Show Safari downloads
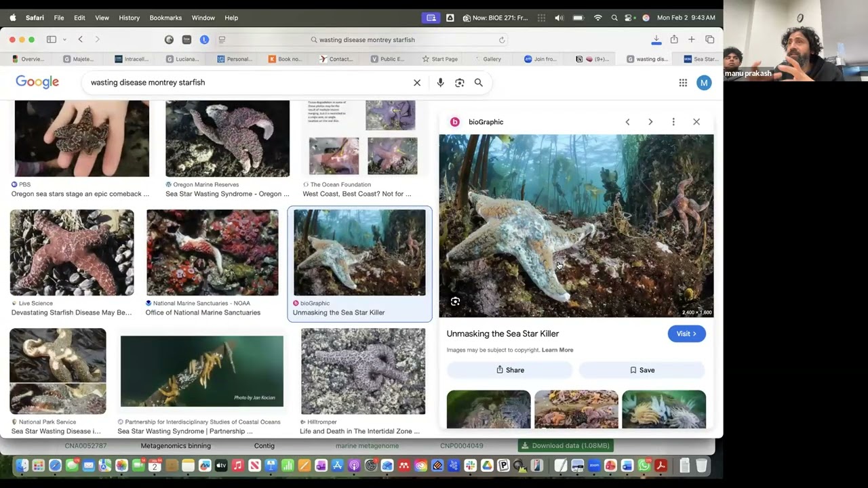Screen dimensions: 868x488 [656, 39]
